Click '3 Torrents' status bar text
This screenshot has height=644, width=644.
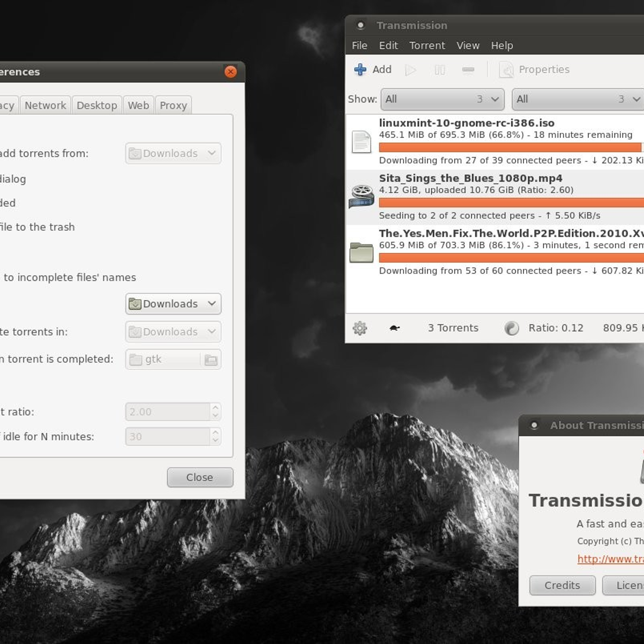click(x=453, y=328)
